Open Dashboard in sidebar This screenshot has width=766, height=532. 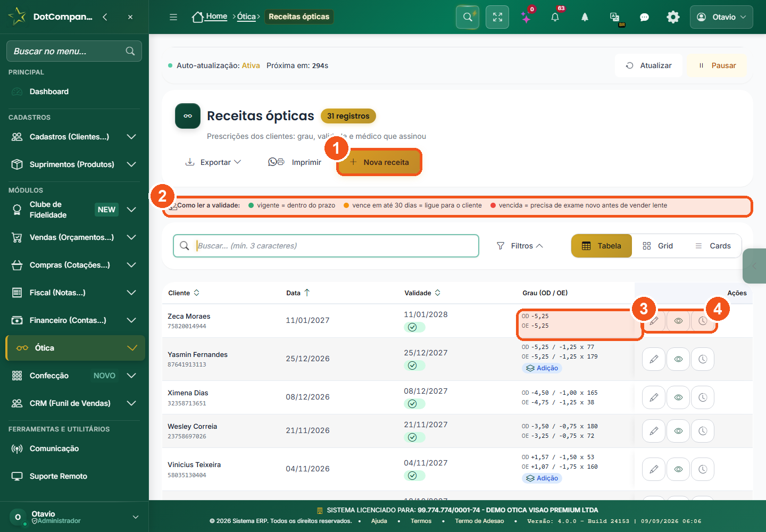pos(74,92)
